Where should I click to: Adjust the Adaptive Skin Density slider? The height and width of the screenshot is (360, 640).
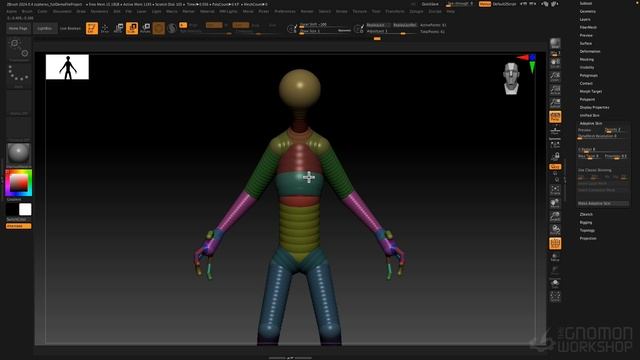[x=615, y=130]
